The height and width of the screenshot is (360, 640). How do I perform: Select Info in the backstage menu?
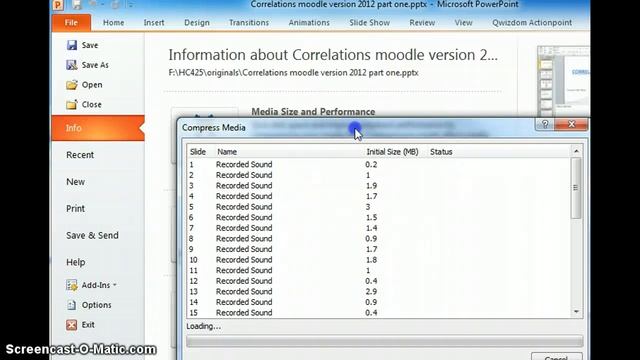(98, 128)
